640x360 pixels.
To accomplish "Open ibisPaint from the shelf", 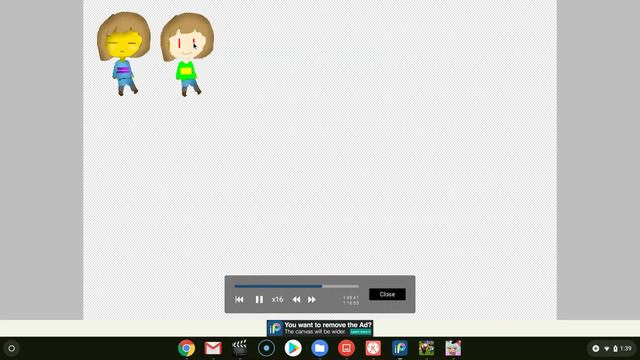I will (x=400, y=348).
